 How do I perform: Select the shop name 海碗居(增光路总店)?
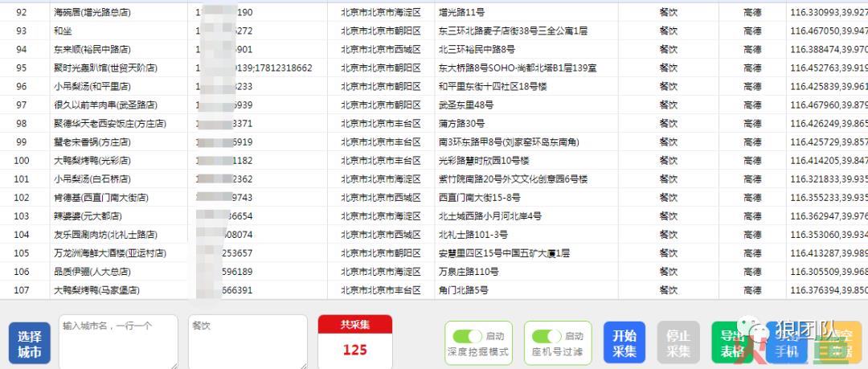[x=92, y=12]
